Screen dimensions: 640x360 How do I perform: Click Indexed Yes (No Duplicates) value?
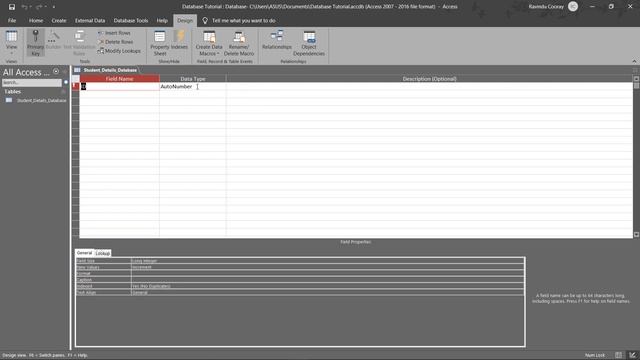coord(327,286)
